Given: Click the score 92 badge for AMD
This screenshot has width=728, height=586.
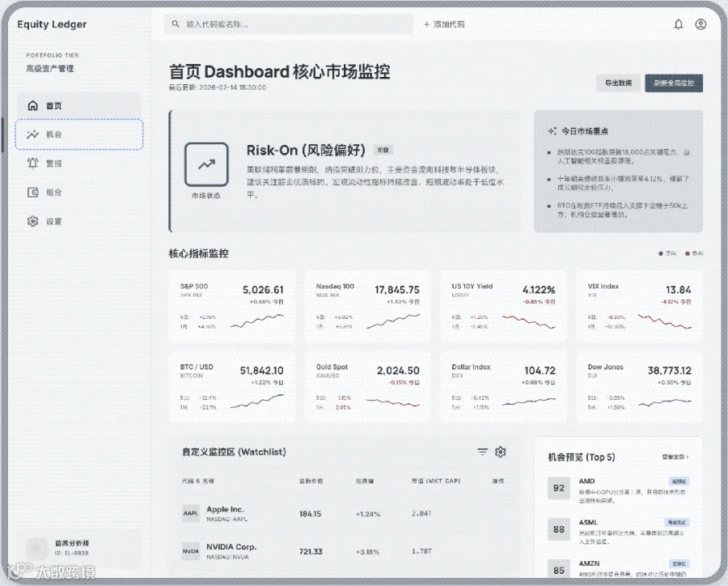Looking at the screenshot, I should (558, 488).
